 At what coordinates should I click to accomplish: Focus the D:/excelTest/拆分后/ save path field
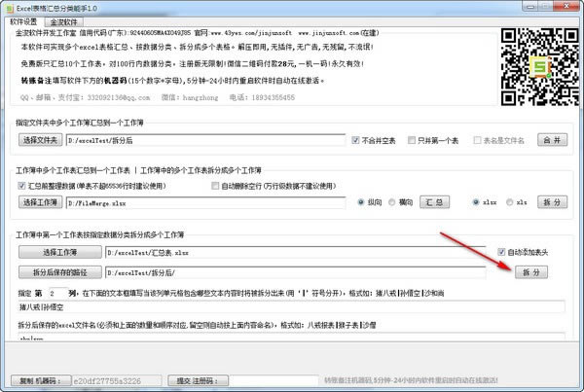coord(295,272)
